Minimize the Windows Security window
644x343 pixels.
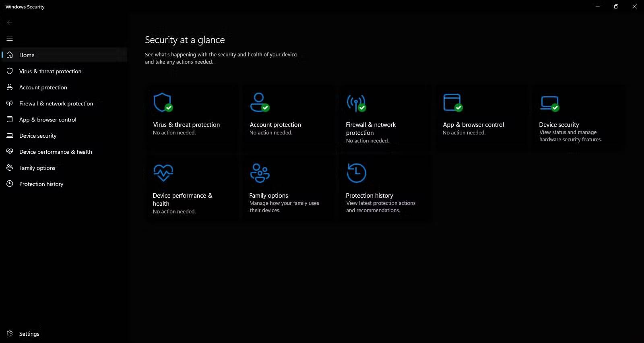598,6
